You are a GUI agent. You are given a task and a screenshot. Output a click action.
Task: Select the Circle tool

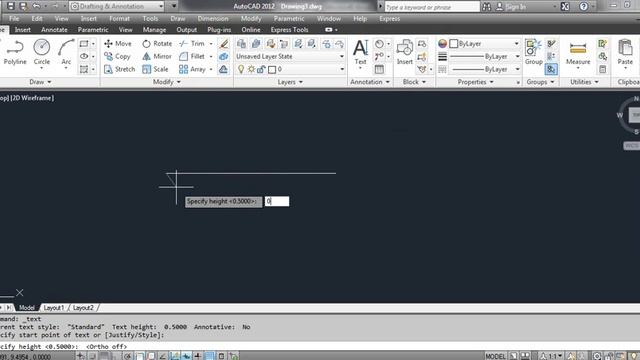click(x=42, y=53)
